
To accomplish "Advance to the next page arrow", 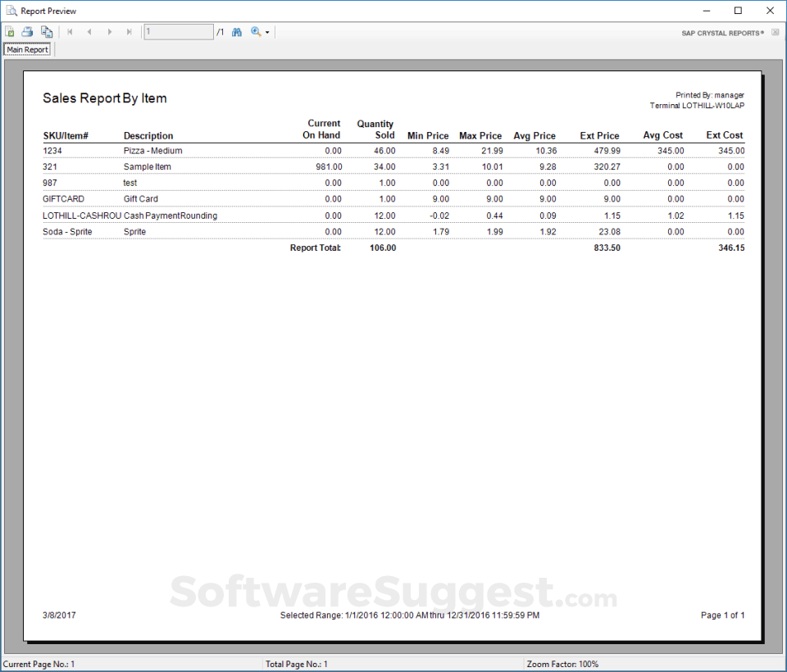I will (110, 32).
